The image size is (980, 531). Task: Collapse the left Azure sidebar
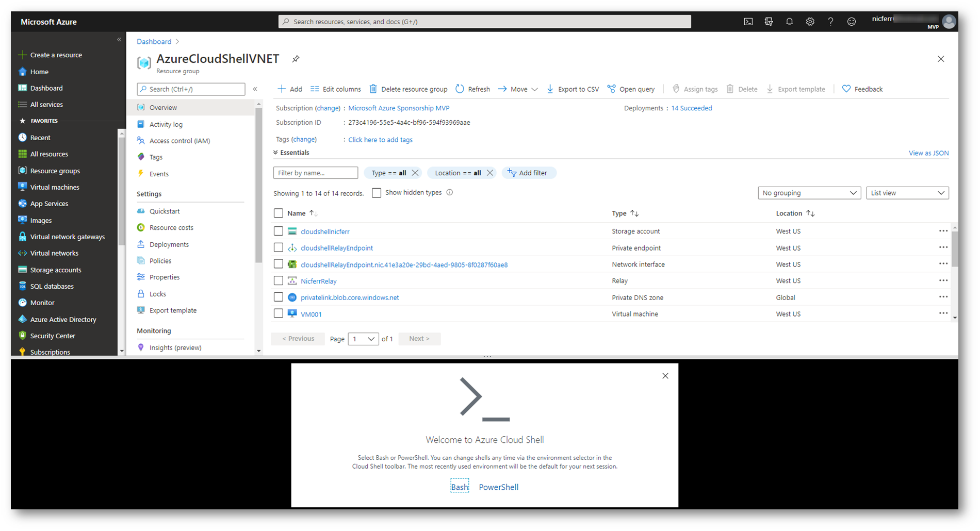point(119,40)
